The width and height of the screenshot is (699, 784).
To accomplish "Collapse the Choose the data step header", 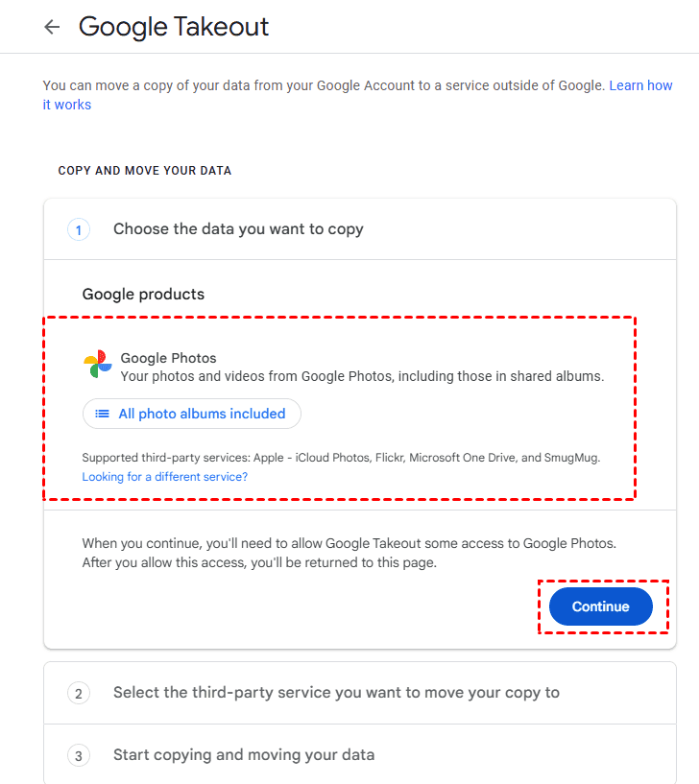I will click(x=238, y=229).
